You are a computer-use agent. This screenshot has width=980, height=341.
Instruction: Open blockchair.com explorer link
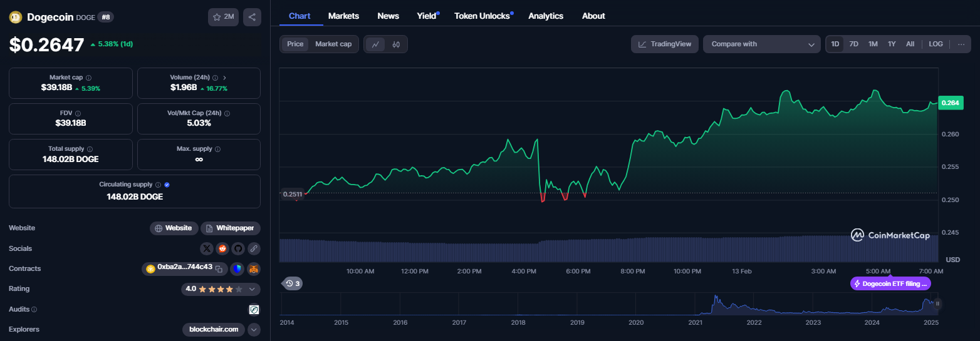pos(214,329)
